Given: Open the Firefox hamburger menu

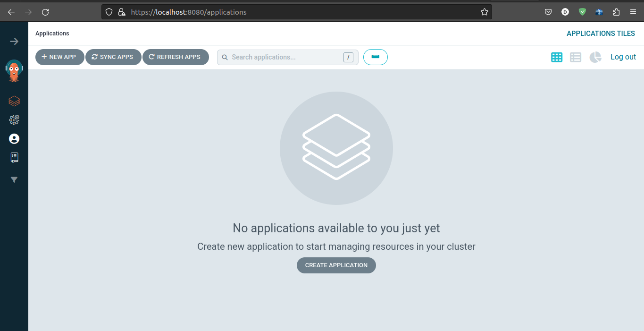Looking at the screenshot, I should tap(633, 12).
